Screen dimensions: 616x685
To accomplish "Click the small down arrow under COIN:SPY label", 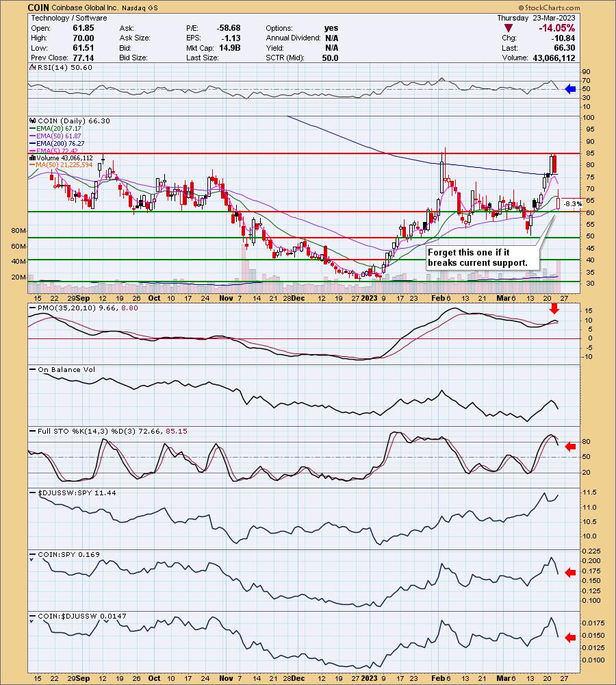I will [x=31, y=560].
